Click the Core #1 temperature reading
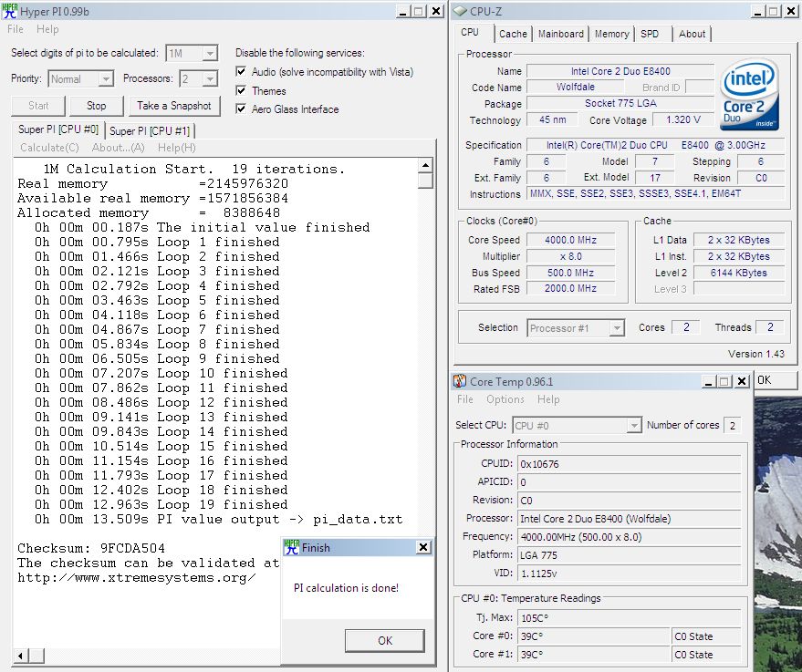The height and width of the screenshot is (672, 802). coord(593,655)
